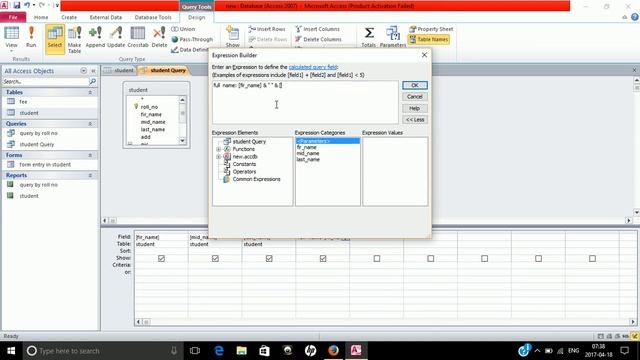Open the All Access Objects dropdown

(x=83, y=71)
